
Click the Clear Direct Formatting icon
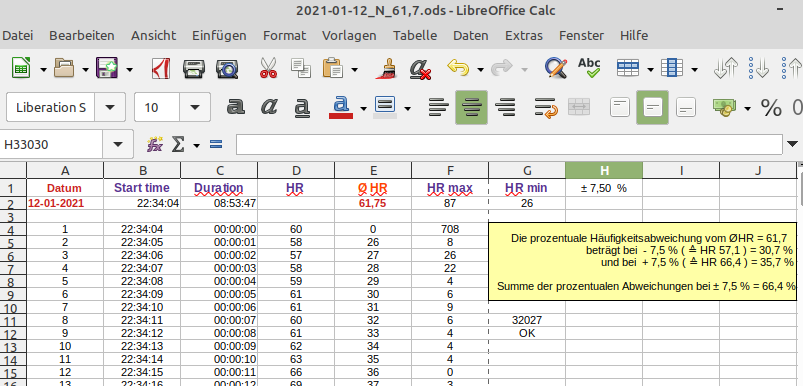point(419,69)
